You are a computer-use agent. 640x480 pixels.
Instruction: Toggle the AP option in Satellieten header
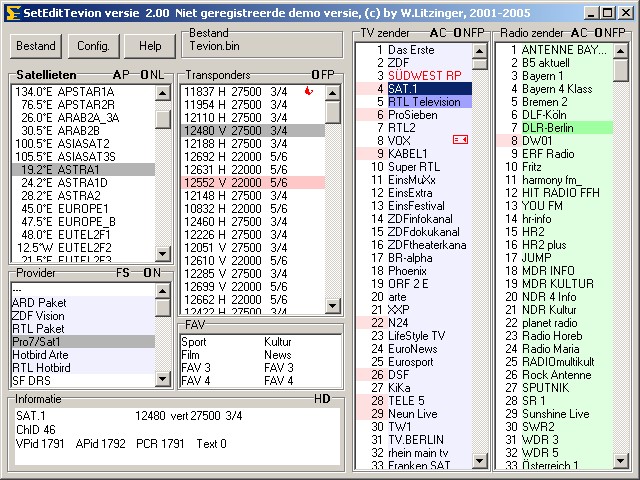click(120, 75)
